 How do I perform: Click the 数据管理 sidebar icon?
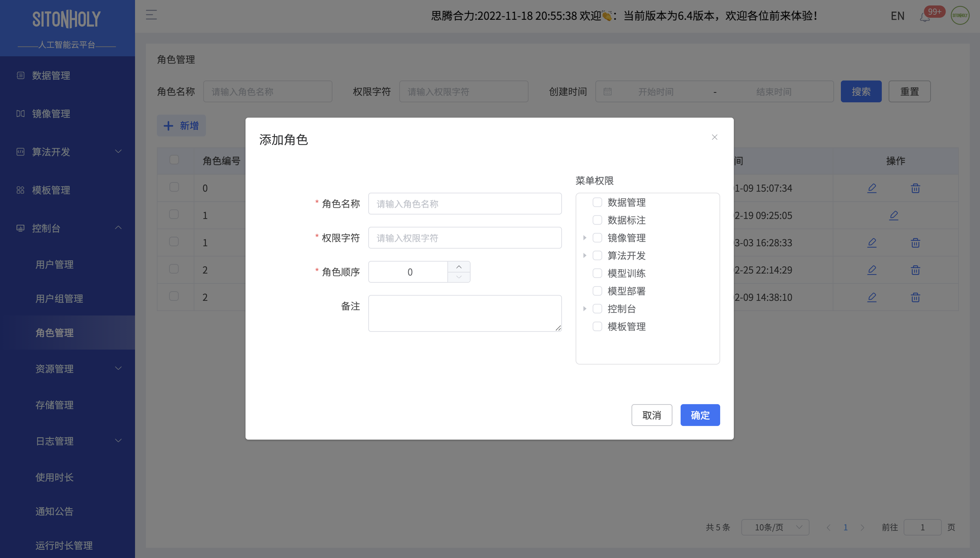click(21, 75)
